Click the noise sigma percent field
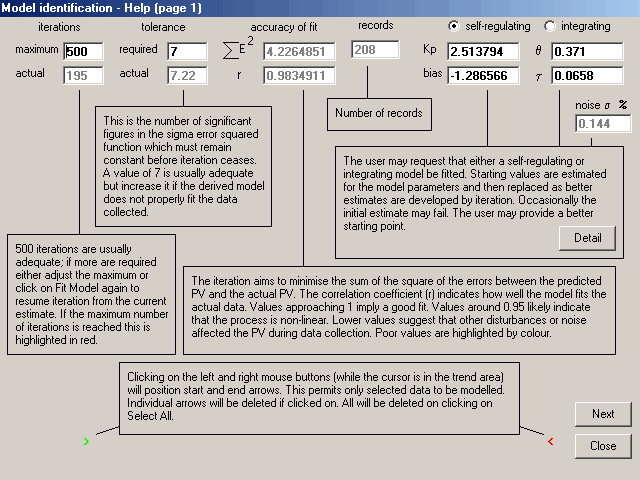 (603, 123)
